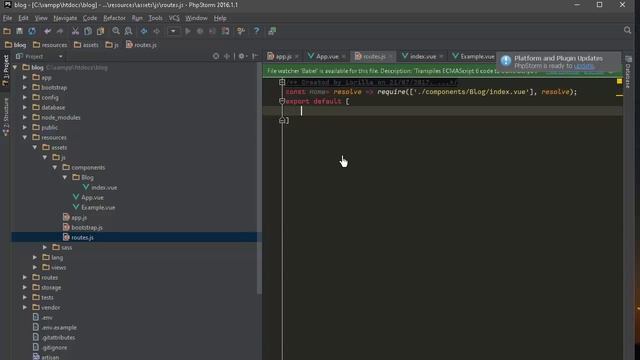Click the Undo arrow toolbar icon
Image resolution: width=640 pixels, height=360 pixels.
coord(47,31)
